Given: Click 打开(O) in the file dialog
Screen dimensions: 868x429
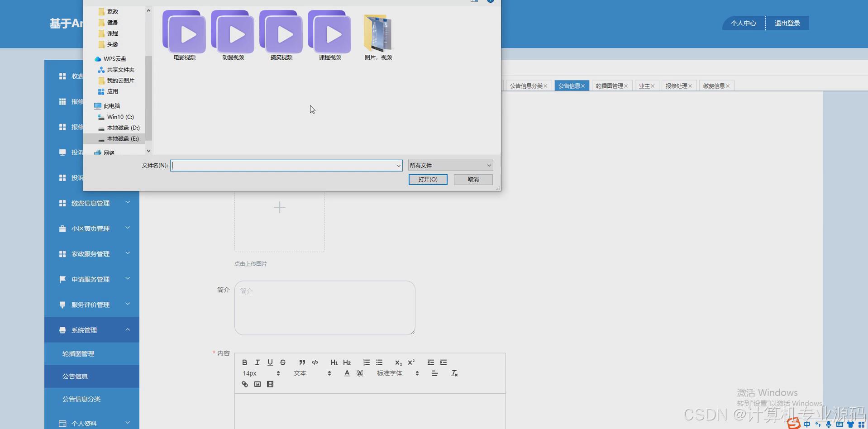Looking at the screenshot, I should tap(428, 180).
